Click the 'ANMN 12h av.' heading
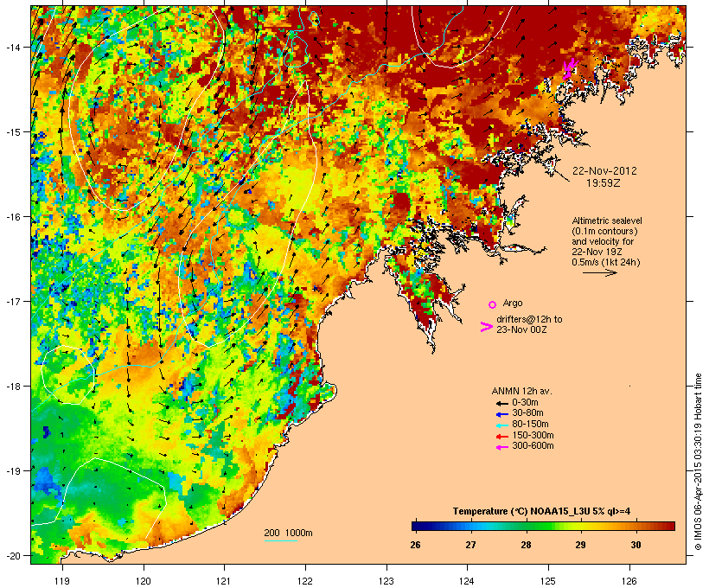 coord(521,391)
